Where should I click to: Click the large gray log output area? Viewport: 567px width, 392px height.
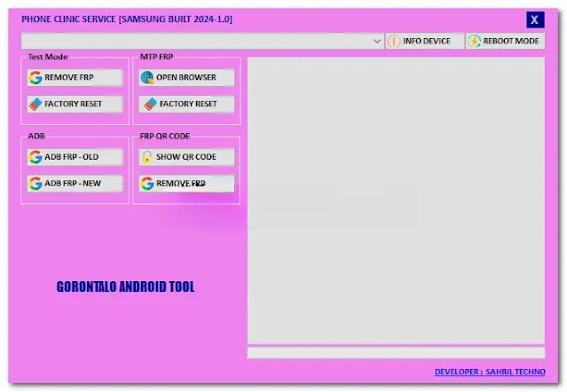click(x=396, y=200)
